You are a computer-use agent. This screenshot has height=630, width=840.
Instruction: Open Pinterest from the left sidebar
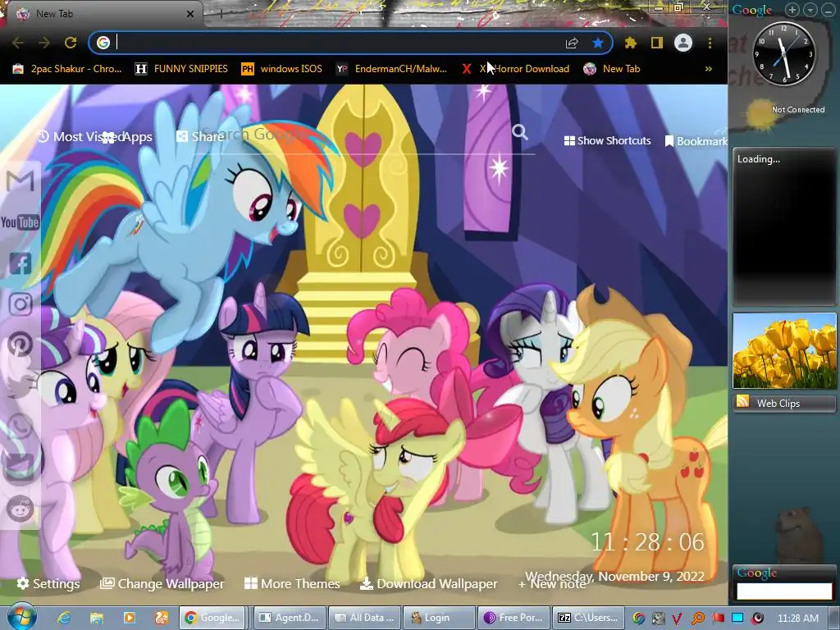click(x=21, y=345)
